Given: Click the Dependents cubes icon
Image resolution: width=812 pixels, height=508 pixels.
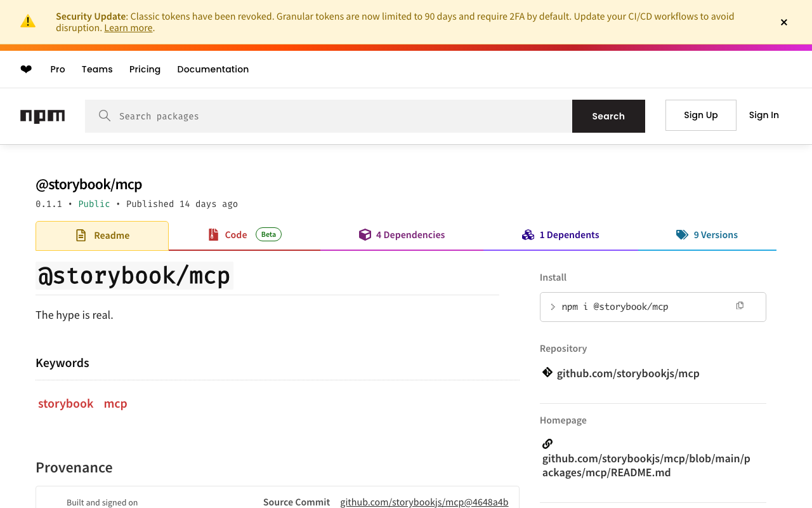Looking at the screenshot, I should [x=528, y=235].
